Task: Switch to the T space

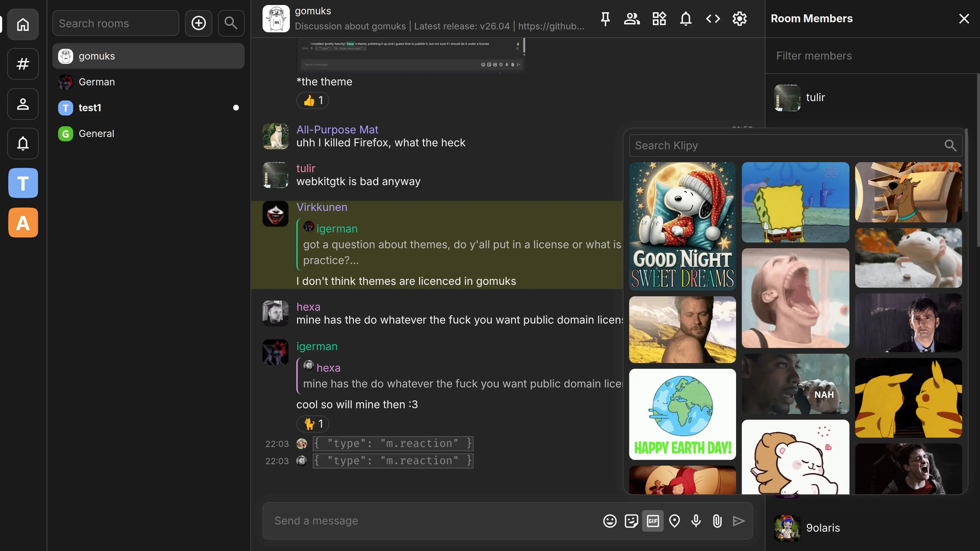Action: click(x=22, y=183)
